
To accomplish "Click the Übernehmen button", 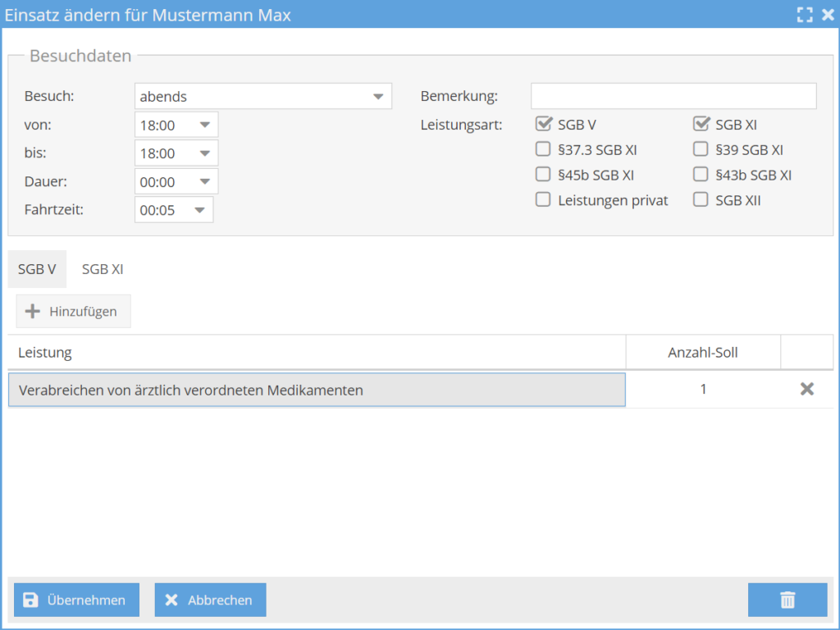I will (x=76, y=600).
